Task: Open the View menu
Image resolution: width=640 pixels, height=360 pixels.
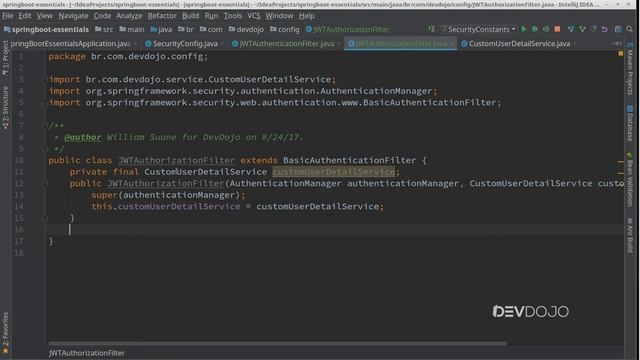Action: (x=44, y=16)
